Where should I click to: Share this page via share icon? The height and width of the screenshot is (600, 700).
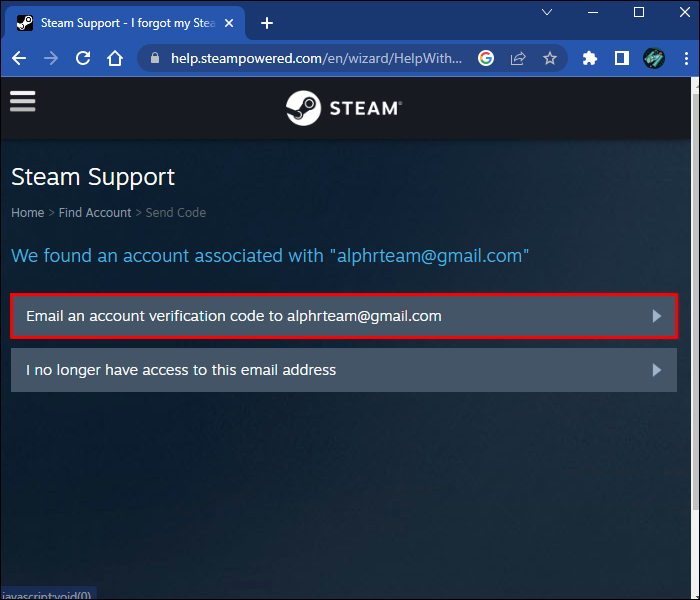[518, 58]
